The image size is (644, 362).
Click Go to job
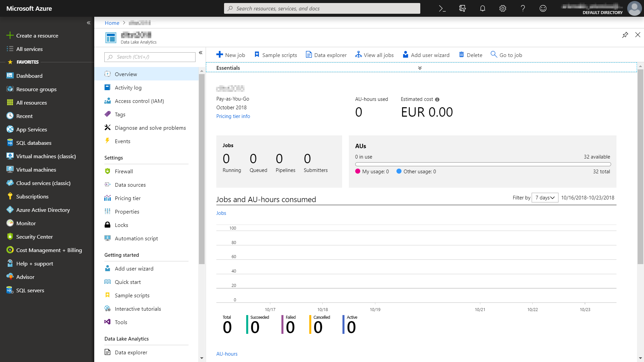[506, 55]
